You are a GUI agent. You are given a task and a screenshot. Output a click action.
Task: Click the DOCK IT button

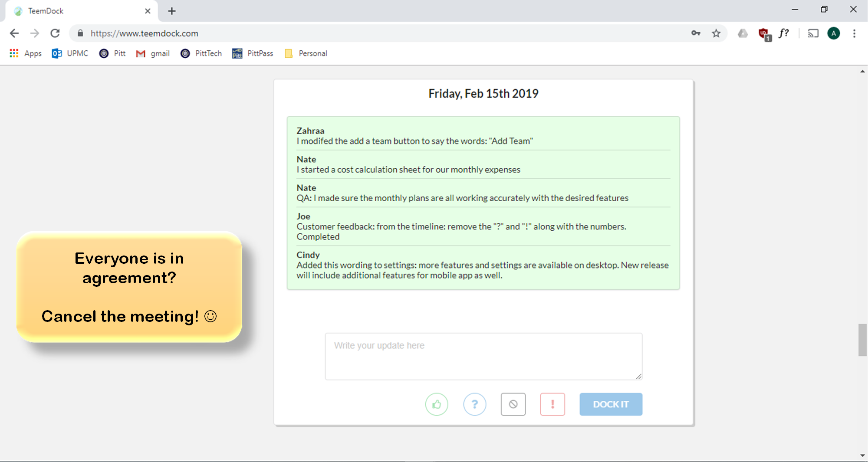point(611,404)
